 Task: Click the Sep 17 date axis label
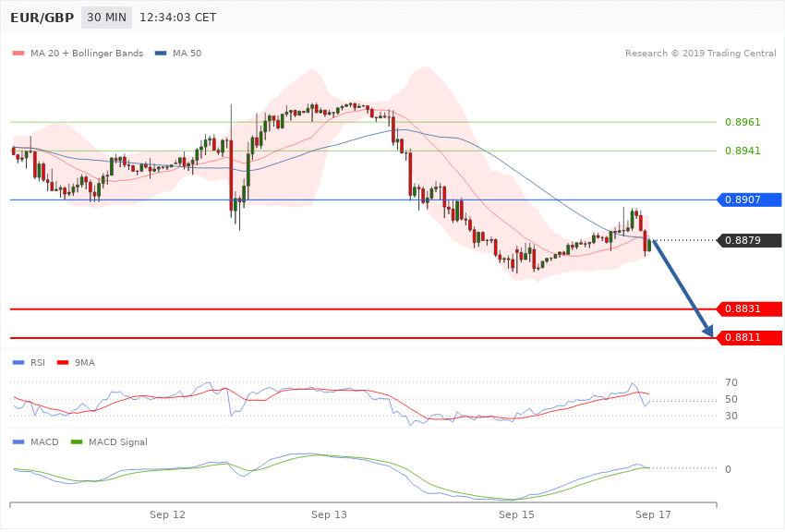[x=653, y=514]
